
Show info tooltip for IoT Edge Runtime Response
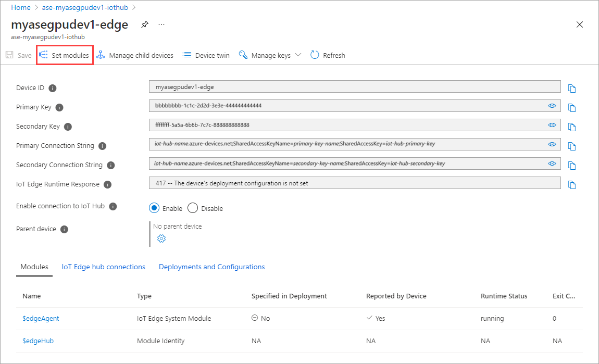[108, 184]
